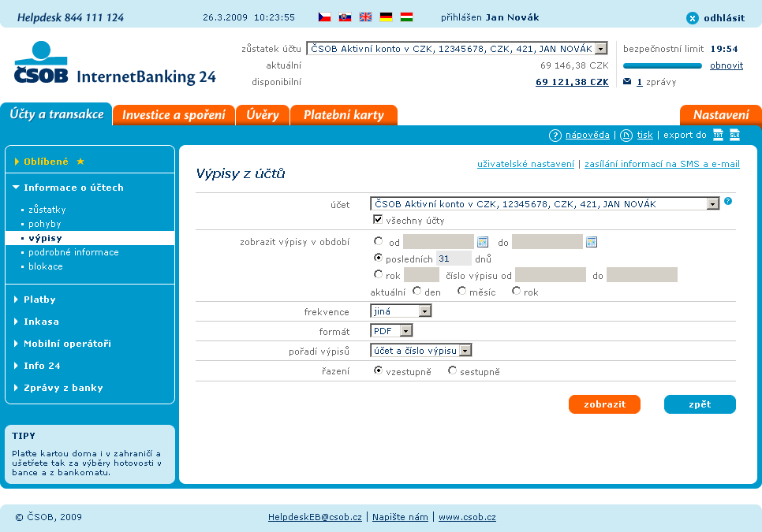Screen dimensions: 762x532
Task: Click the printer icon next to tisk
Action: [627, 136]
